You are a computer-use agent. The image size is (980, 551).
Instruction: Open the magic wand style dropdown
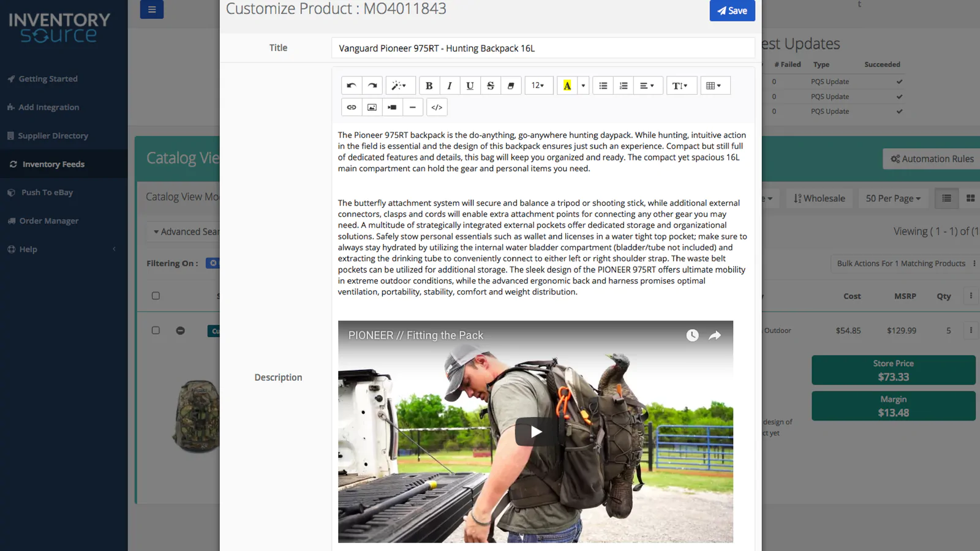point(399,86)
